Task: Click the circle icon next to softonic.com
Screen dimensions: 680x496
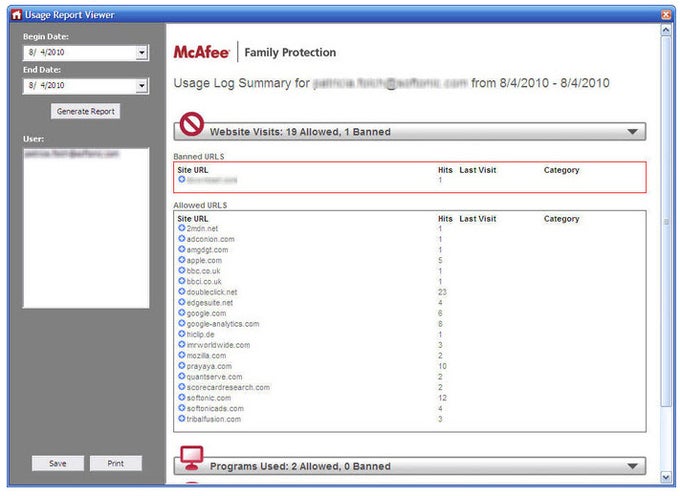Action: (182, 398)
